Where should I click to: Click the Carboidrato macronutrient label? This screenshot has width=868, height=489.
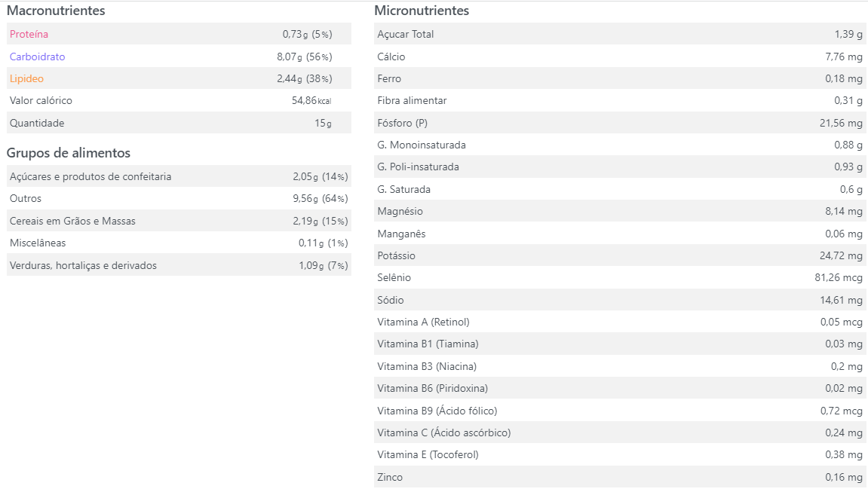click(x=37, y=57)
